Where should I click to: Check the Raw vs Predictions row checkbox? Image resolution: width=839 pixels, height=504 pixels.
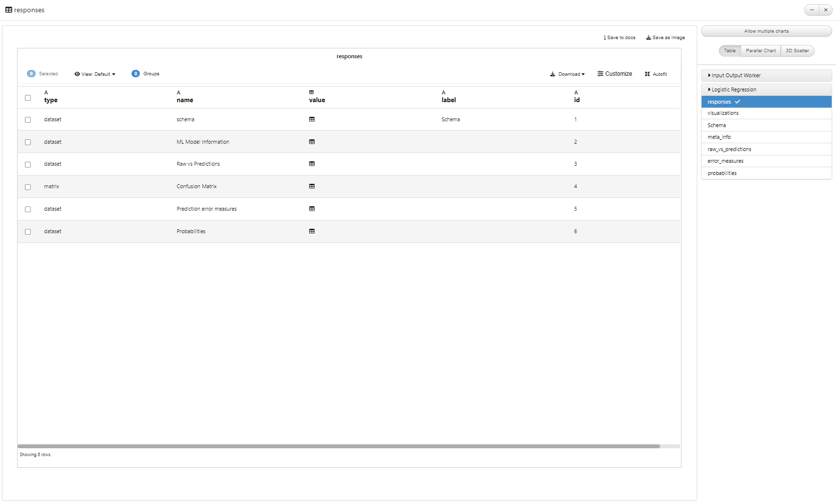pos(28,165)
